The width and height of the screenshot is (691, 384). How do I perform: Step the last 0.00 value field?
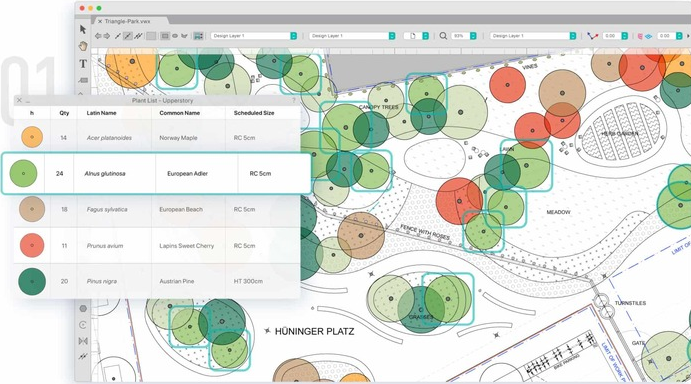679,36
